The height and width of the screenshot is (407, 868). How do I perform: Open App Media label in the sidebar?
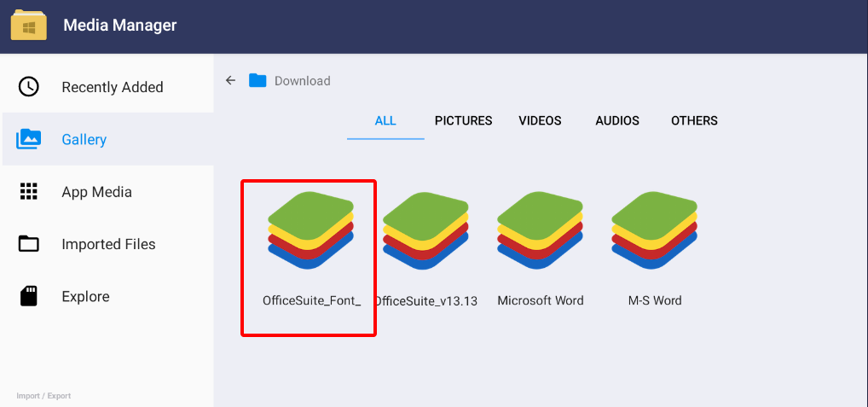97,192
